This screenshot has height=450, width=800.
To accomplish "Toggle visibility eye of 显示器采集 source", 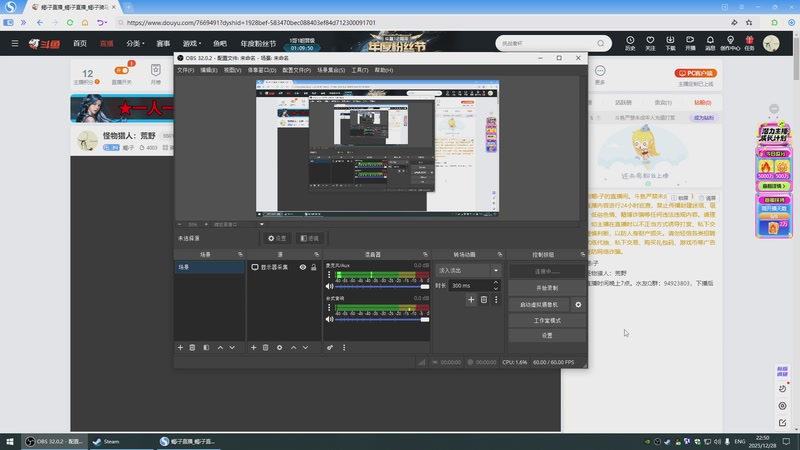I will pyautogui.click(x=302, y=267).
